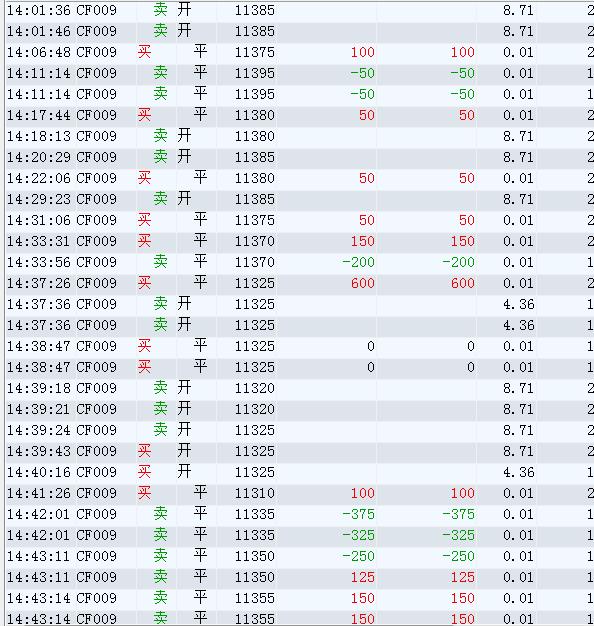Click the 4.36 fee at 14:40:16
This screenshot has width=594, height=626.
click(518, 472)
